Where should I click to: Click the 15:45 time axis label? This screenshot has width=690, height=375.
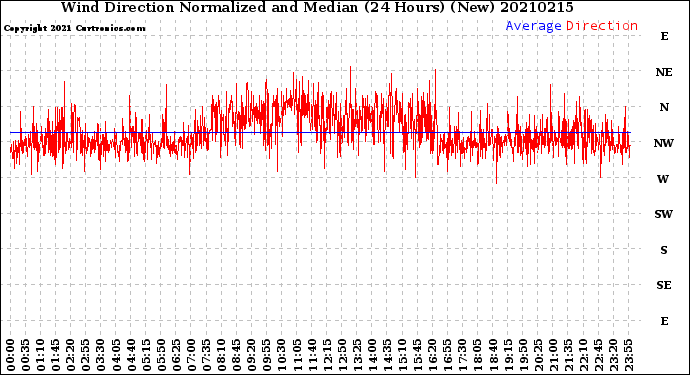tap(417, 355)
